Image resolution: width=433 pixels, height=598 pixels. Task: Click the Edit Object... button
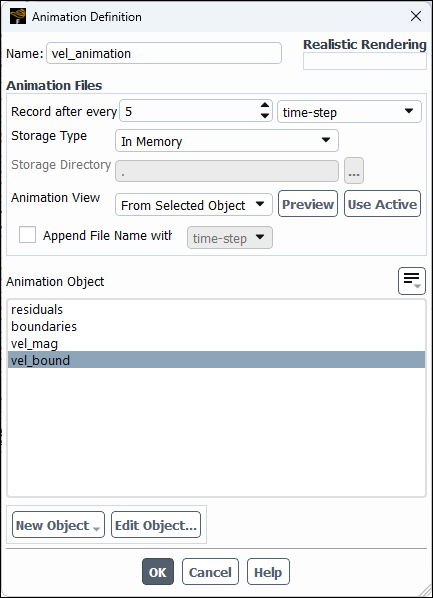(156, 525)
